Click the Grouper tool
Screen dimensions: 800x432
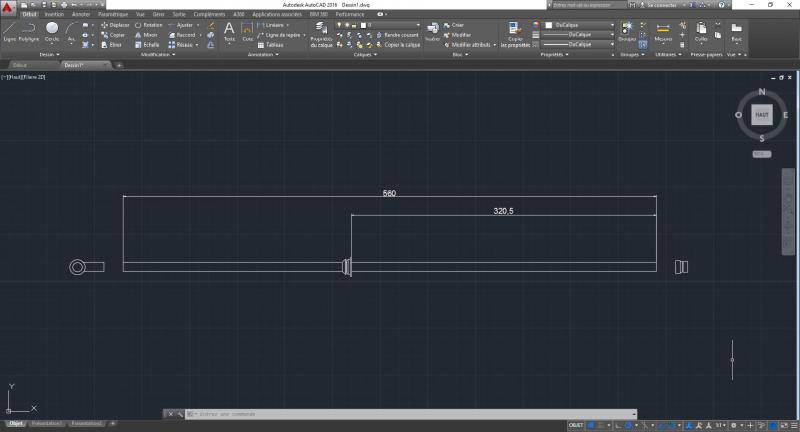tap(627, 32)
